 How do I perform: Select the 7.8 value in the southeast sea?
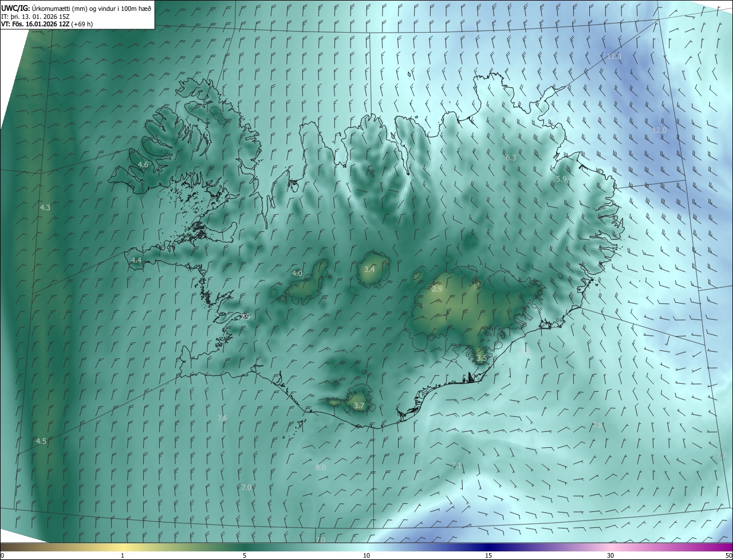(x=597, y=425)
